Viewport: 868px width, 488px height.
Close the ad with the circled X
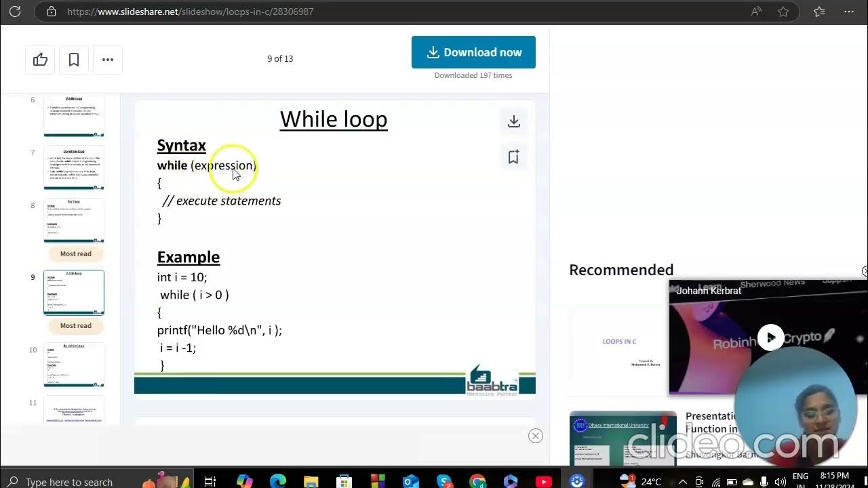[x=536, y=436]
